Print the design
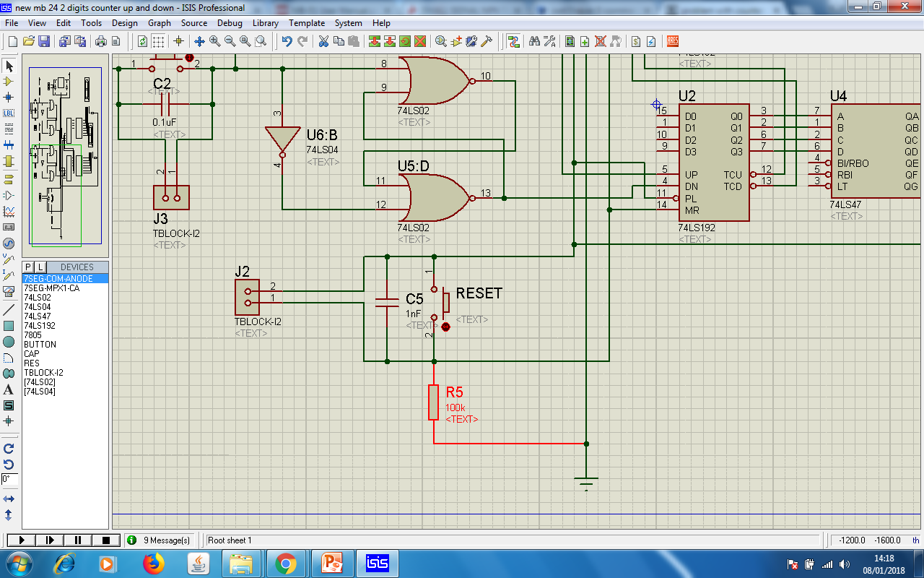 click(x=101, y=41)
